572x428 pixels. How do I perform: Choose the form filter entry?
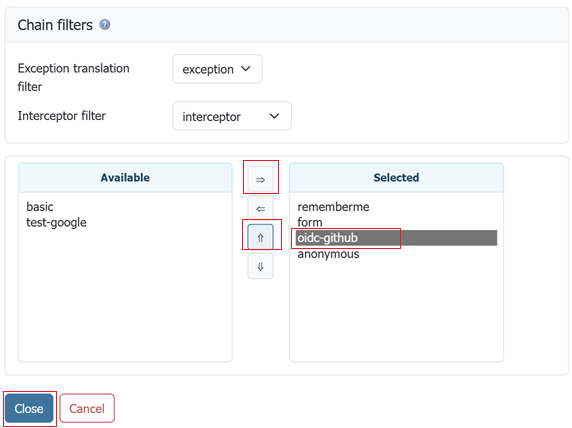click(x=310, y=222)
